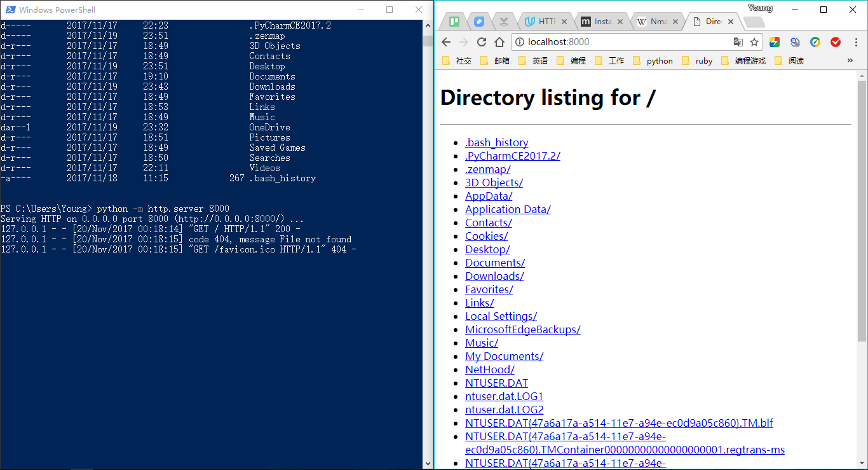Viewport: 868px width, 470px height.
Task: Open the Documents/ link
Action: point(495,263)
